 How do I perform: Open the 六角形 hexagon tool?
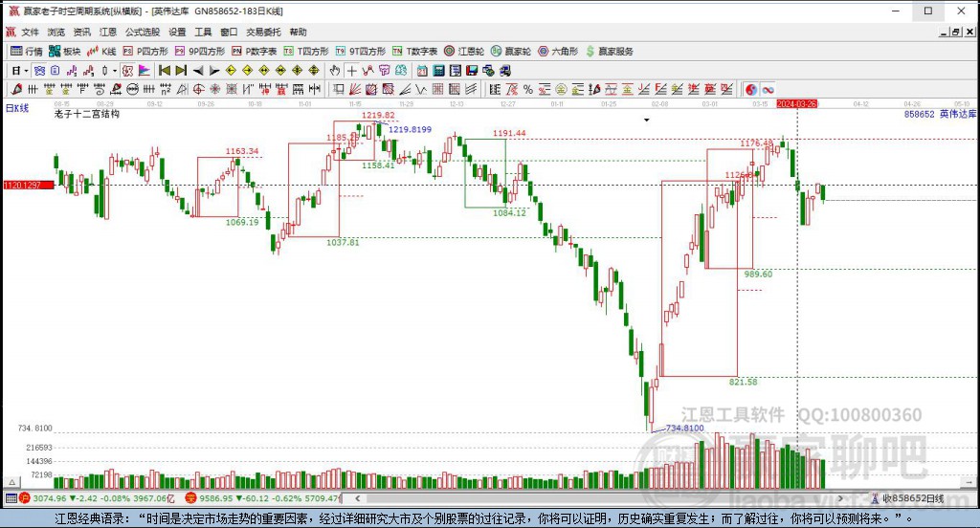(x=558, y=52)
